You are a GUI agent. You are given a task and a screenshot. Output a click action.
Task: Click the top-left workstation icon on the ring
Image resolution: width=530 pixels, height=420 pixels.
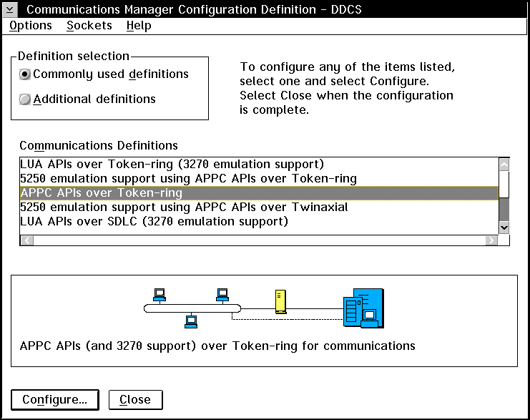[x=160, y=295]
